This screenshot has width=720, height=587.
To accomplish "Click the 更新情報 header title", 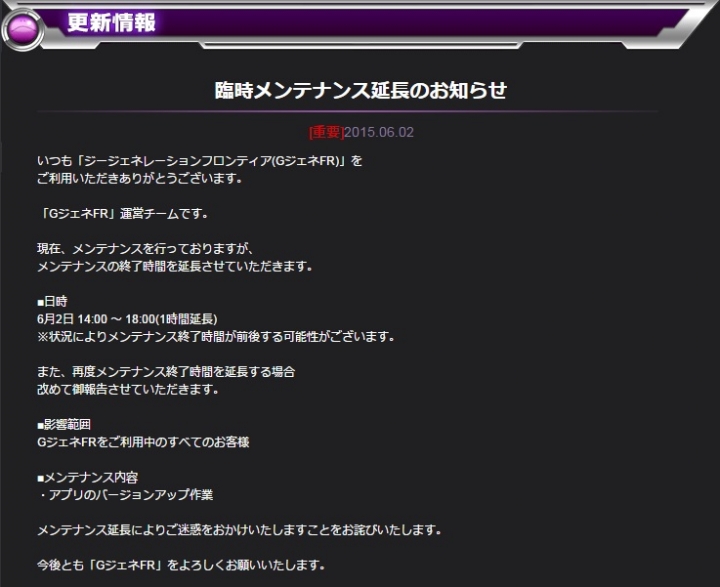I will click(x=112, y=23).
